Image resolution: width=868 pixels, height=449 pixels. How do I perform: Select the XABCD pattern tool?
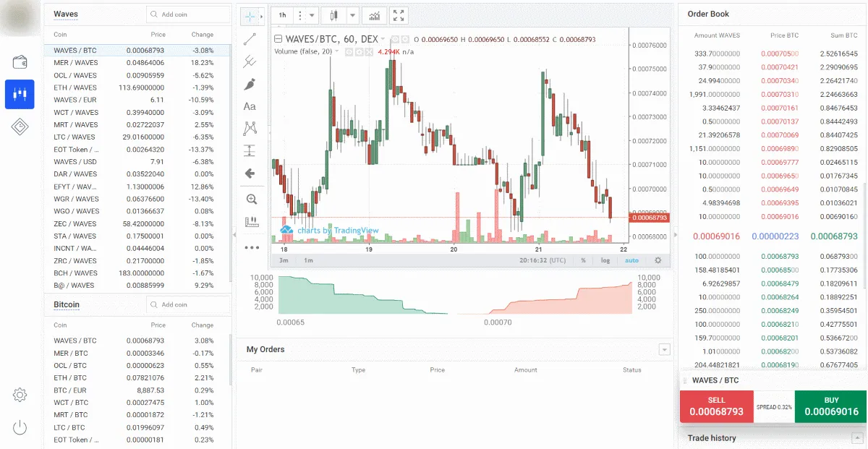tap(250, 129)
